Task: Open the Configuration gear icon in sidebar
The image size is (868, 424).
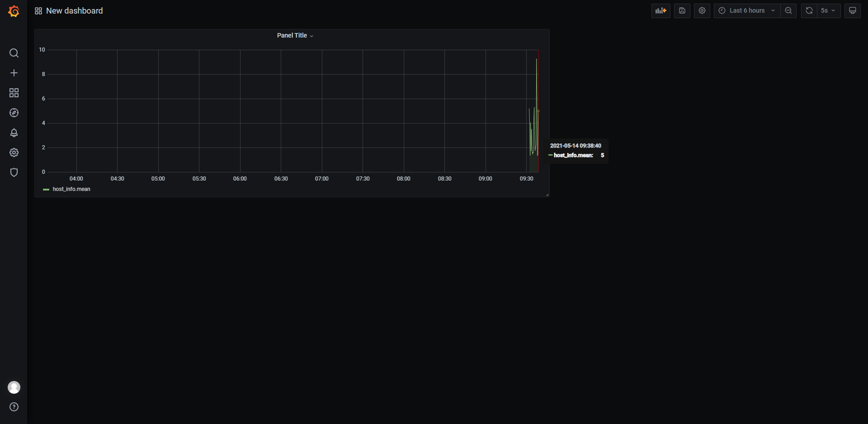Action: coord(14,152)
